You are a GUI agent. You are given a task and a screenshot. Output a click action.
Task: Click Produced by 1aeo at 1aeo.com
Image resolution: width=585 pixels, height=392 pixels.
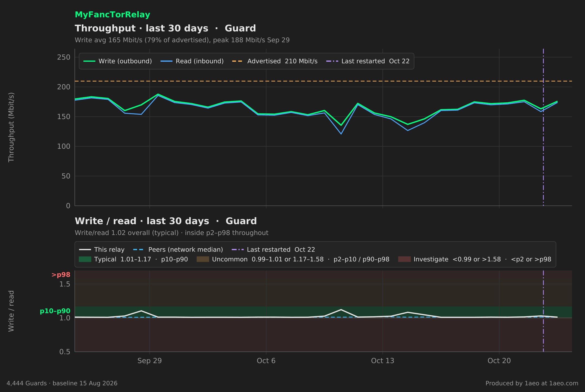532,383
